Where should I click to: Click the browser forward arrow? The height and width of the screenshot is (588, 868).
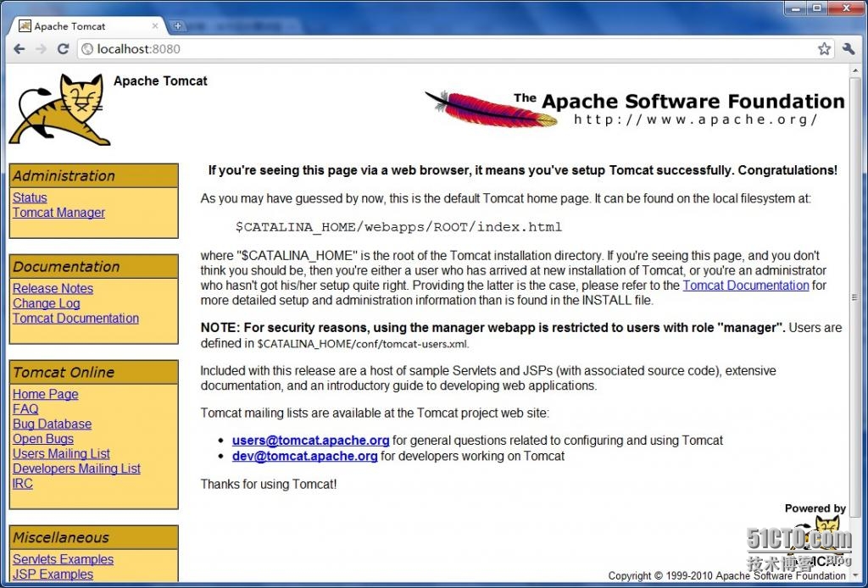point(41,49)
